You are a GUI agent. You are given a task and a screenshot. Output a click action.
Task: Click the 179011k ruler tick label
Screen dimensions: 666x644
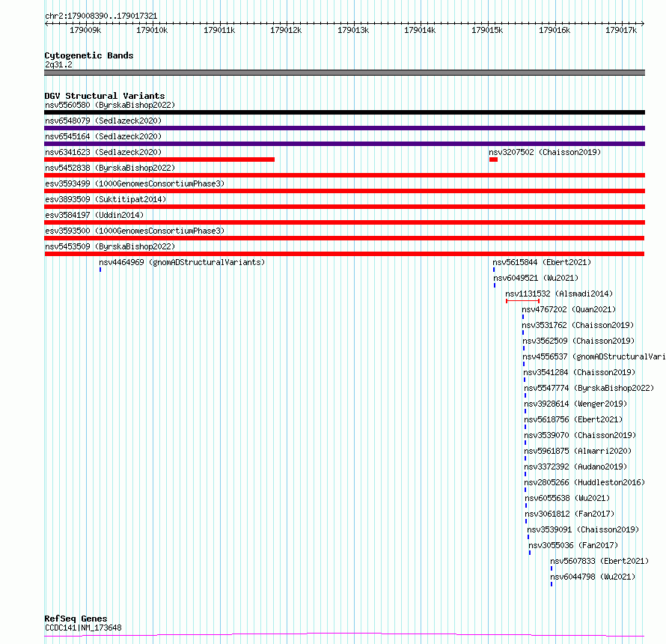pos(219,31)
